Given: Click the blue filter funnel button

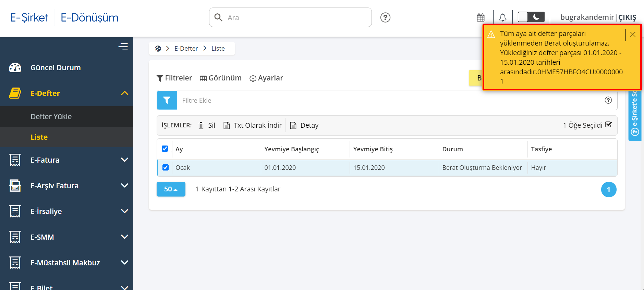Looking at the screenshot, I should click(167, 100).
